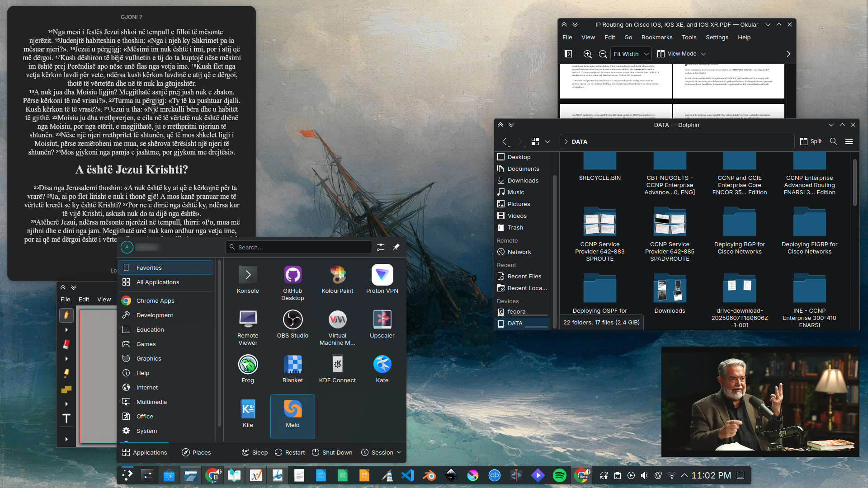Select Deploying BGP for Cisco Networks folder
The height and width of the screenshot is (488, 868).
740,231
